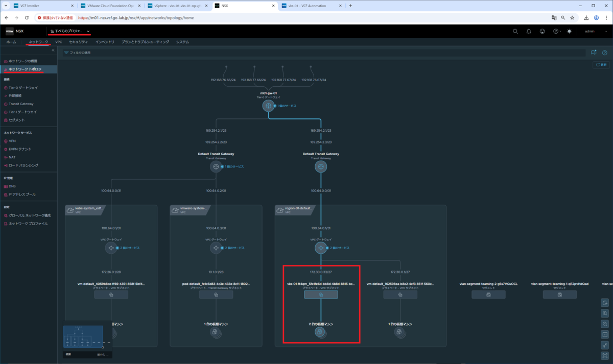Click the topology overview minimap
The image size is (613, 364).
tap(87, 336)
